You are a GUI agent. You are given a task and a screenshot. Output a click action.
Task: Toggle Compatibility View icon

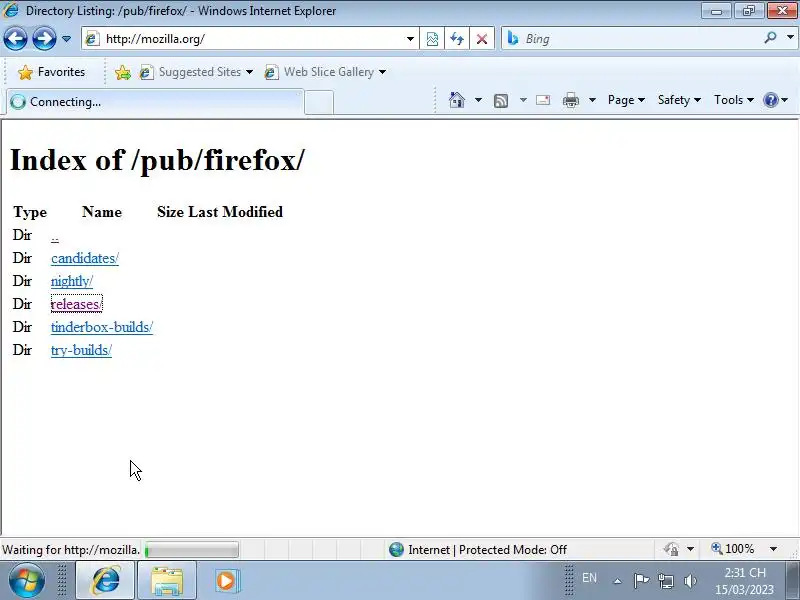[432, 39]
